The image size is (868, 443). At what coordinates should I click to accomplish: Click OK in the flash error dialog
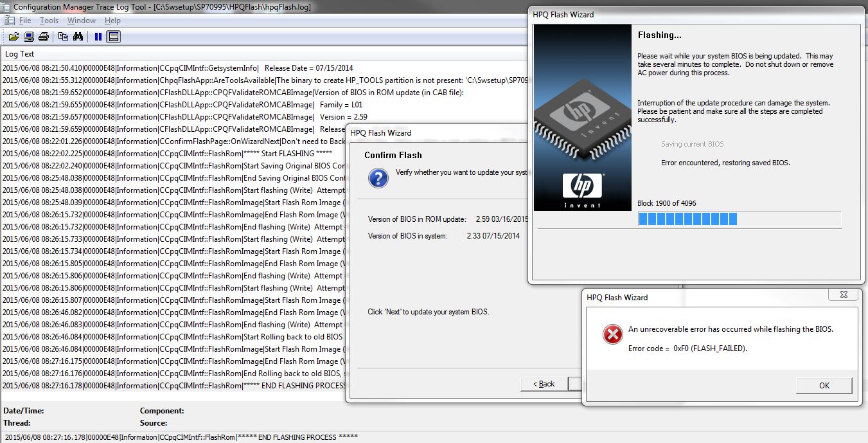[x=824, y=386]
